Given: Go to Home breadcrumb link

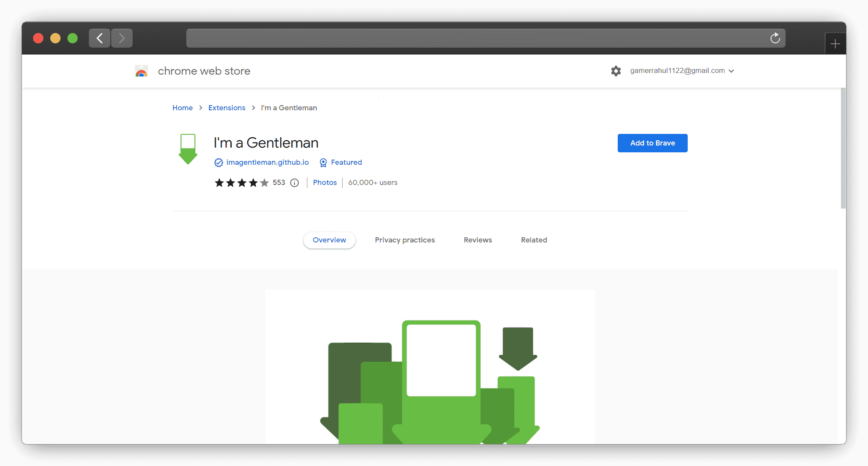Looking at the screenshot, I should [x=182, y=108].
